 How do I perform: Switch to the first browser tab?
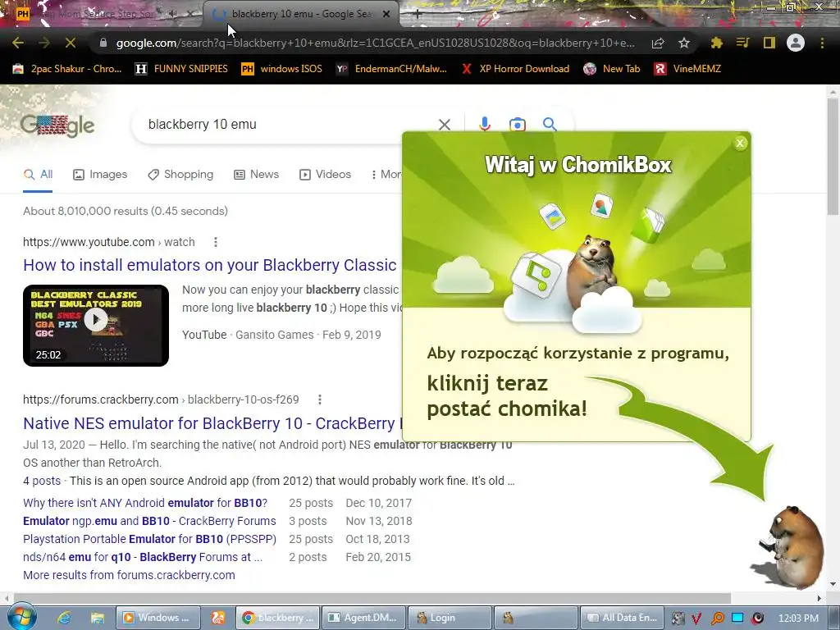coord(102,15)
